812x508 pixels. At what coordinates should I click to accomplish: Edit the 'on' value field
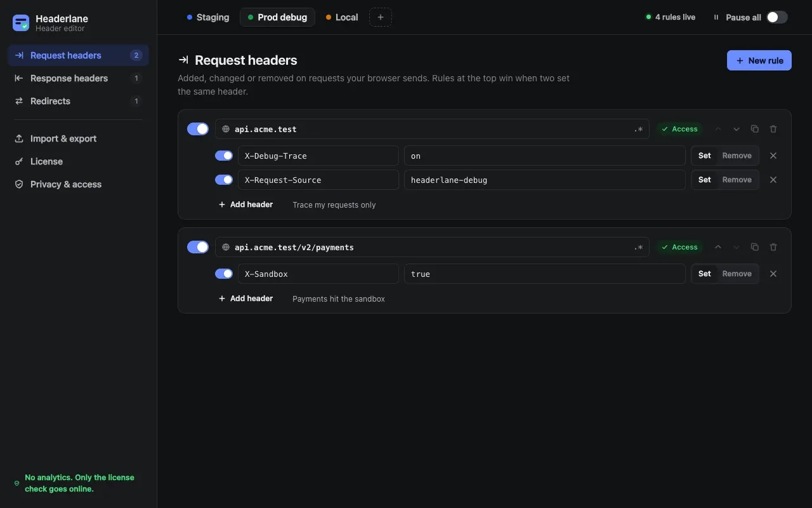545,156
